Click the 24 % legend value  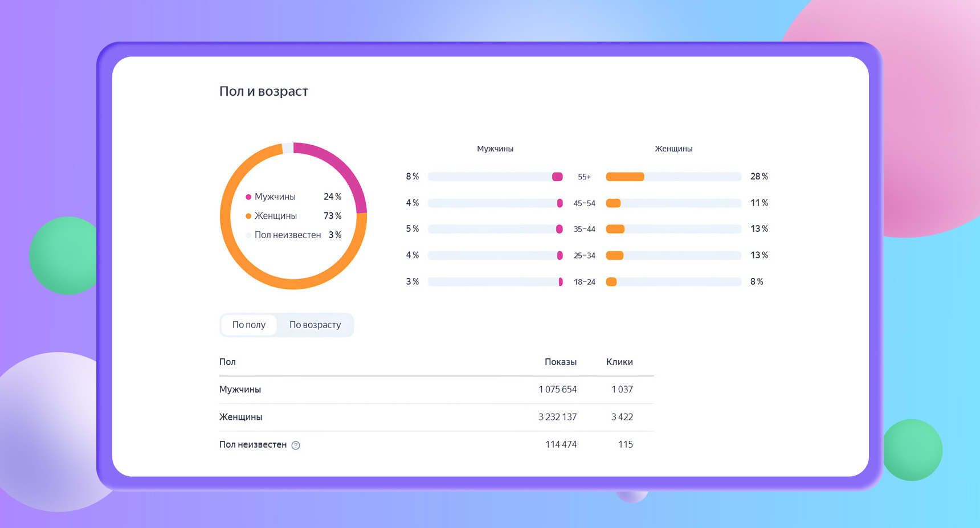click(332, 197)
